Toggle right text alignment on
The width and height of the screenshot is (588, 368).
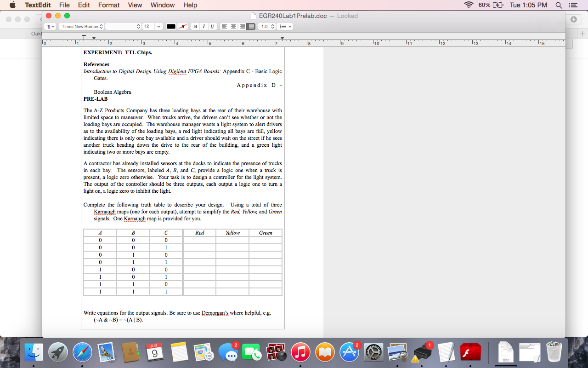[242, 26]
